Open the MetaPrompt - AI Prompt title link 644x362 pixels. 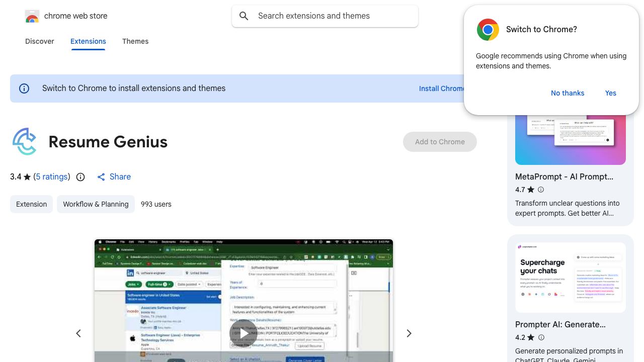tap(564, 177)
